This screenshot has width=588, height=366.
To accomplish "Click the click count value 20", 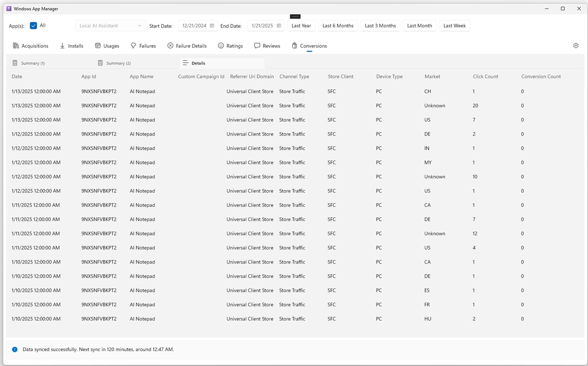I will pos(475,106).
